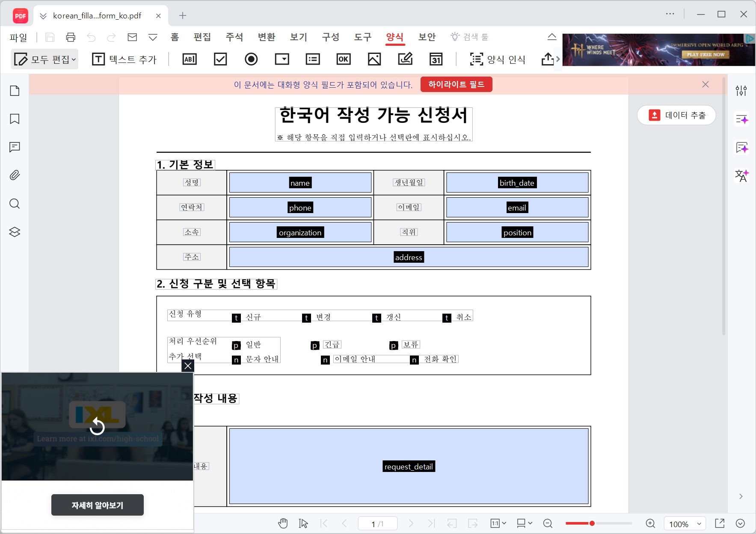Click the export upload icon in toolbar
Image resolution: width=756 pixels, height=534 pixels.
click(x=548, y=59)
